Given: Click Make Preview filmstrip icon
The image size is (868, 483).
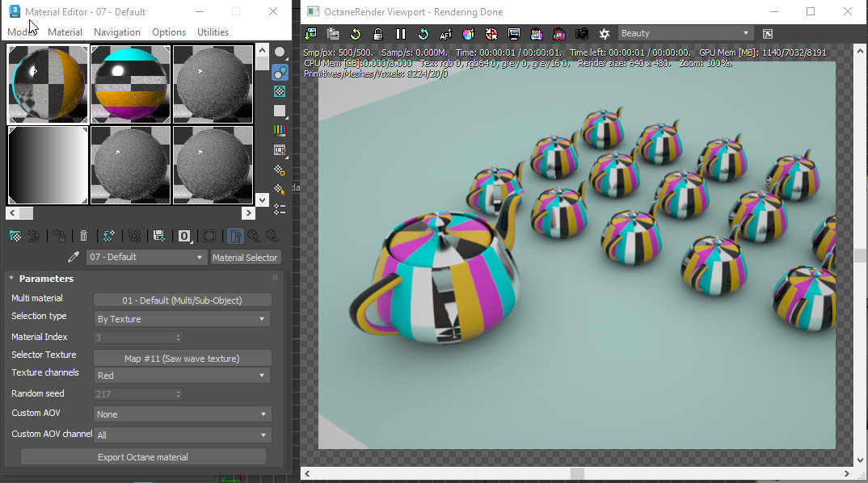Looking at the screenshot, I should tap(280, 150).
